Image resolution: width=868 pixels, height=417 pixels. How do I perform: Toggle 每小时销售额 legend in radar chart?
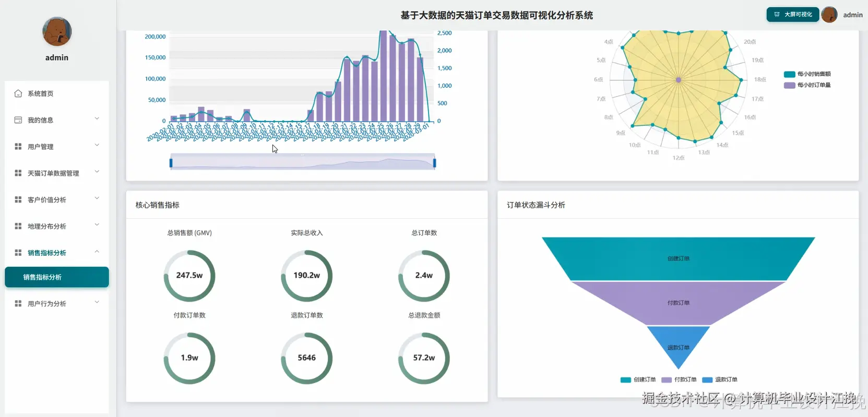point(807,74)
